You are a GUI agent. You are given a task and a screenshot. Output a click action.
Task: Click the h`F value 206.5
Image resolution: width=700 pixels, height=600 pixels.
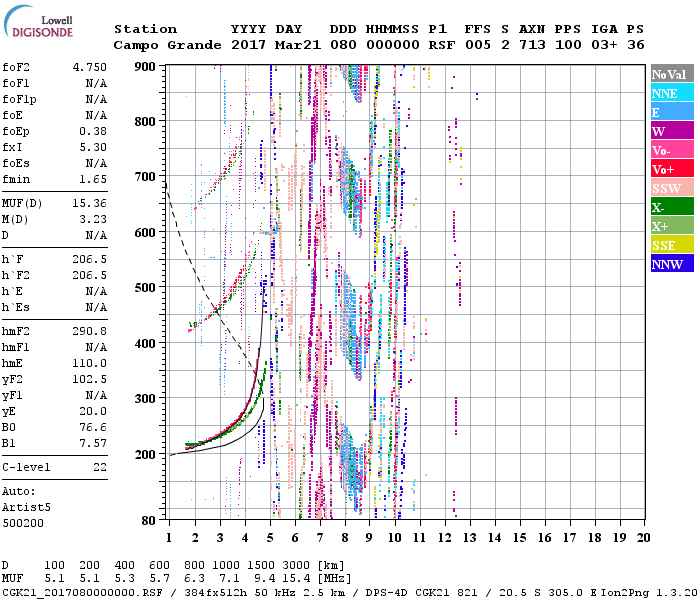click(90, 259)
